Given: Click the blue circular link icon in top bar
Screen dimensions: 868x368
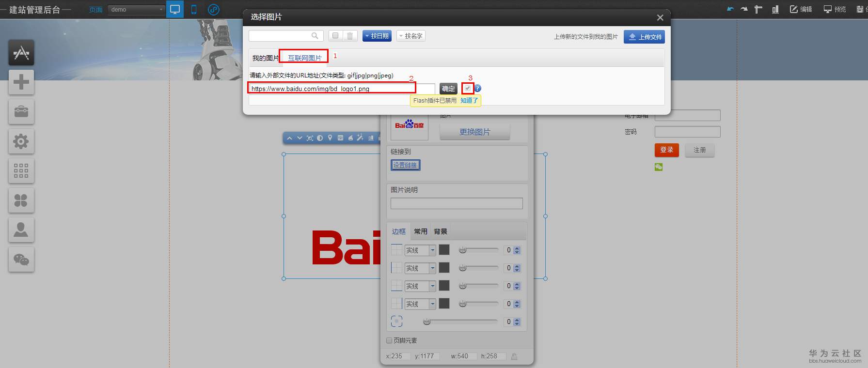Looking at the screenshot, I should pyautogui.click(x=213, y=9).
